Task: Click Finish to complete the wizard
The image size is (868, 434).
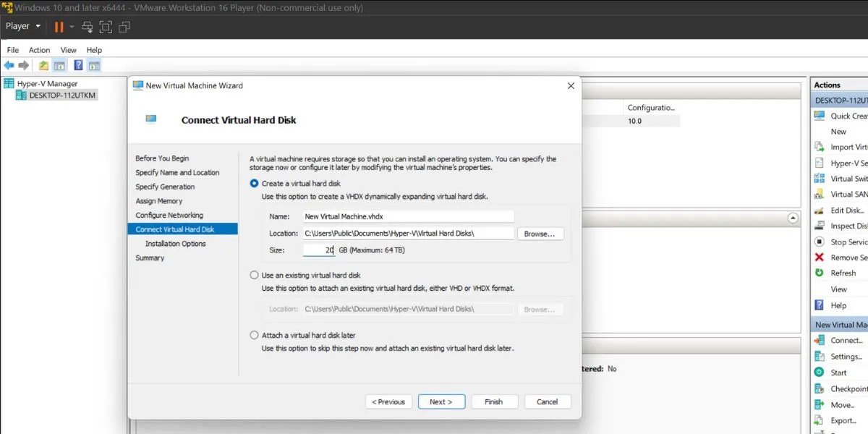Action: click(495, 401)
